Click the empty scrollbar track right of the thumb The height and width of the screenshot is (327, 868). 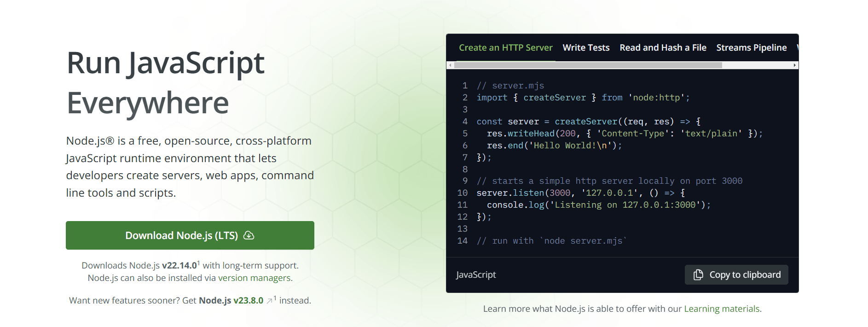point(757,65)
